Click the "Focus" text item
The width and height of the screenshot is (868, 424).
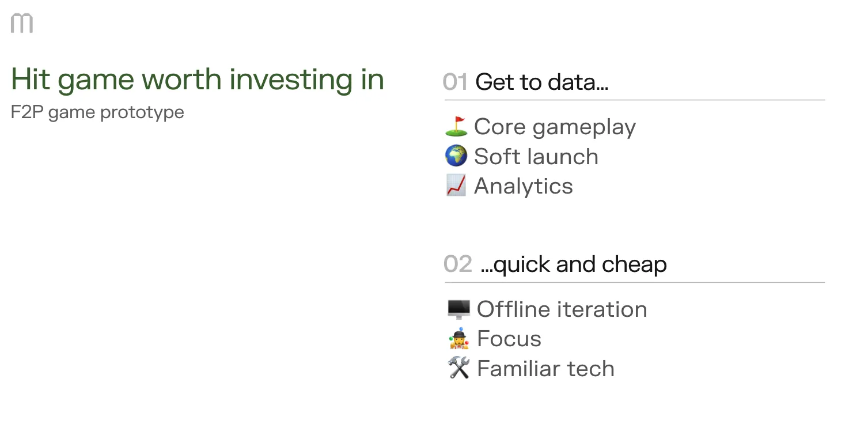[509, 339]
